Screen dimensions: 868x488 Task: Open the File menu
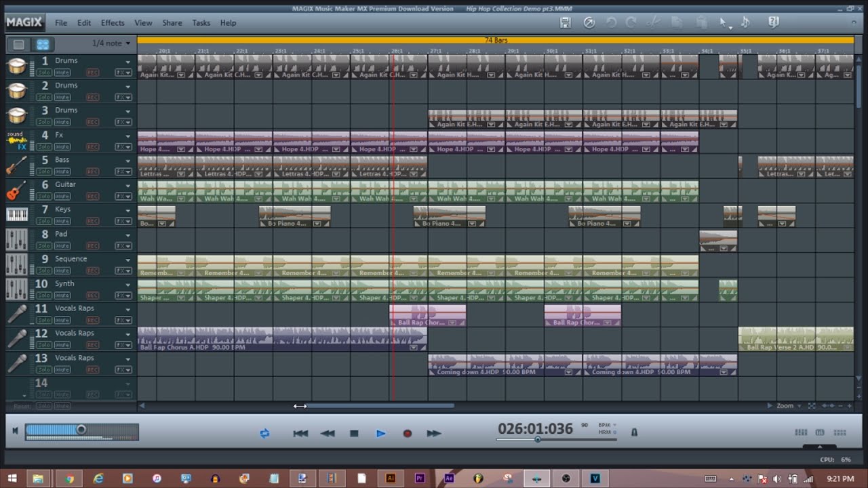[61, 23]
